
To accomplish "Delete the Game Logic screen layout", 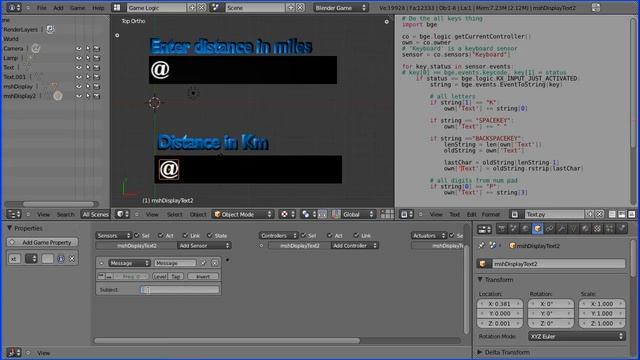I will click(202, 7).
